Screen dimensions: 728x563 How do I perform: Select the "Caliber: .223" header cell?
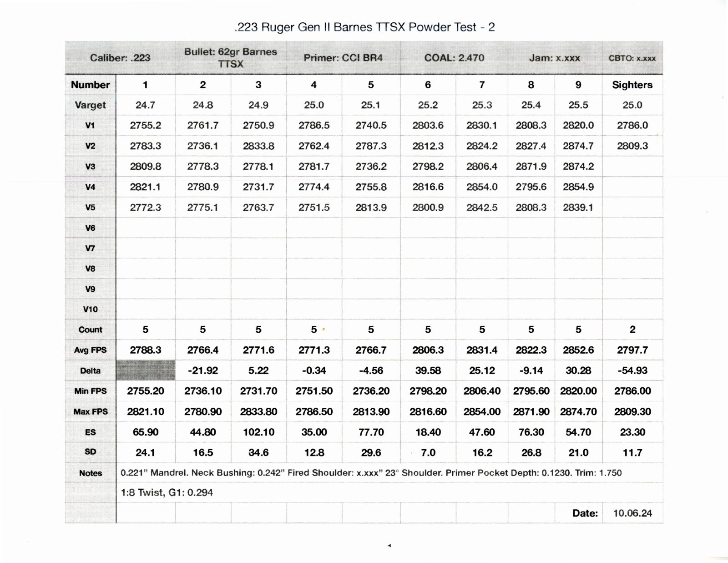pos(120,58)
